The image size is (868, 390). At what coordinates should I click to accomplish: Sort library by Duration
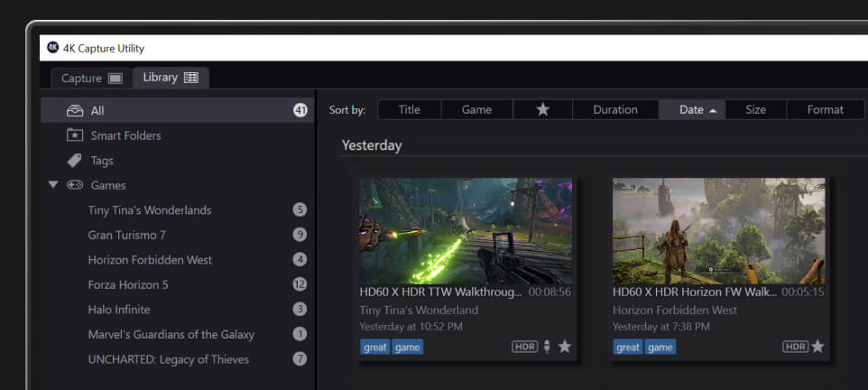coord(615,110)
